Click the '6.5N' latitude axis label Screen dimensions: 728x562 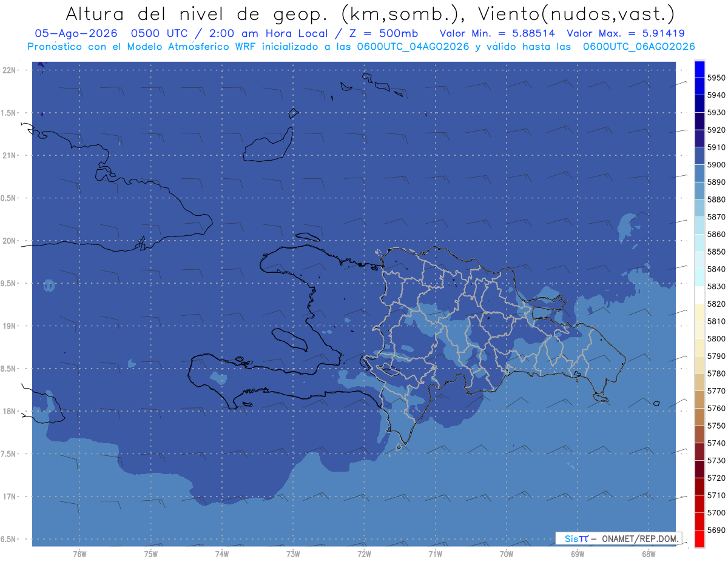tap(8, 540)
